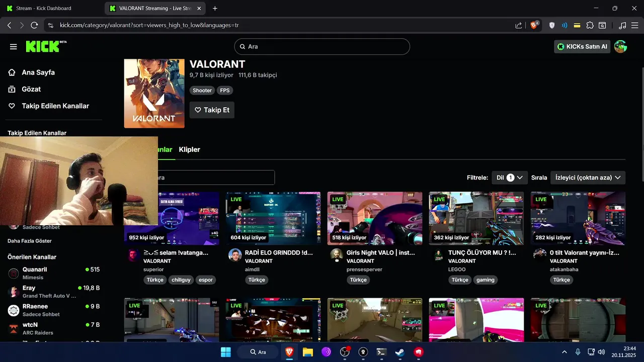This screenshot has height=362, width=644.
Task: Open recommended channel wtcN
Action: coord(54,328)
